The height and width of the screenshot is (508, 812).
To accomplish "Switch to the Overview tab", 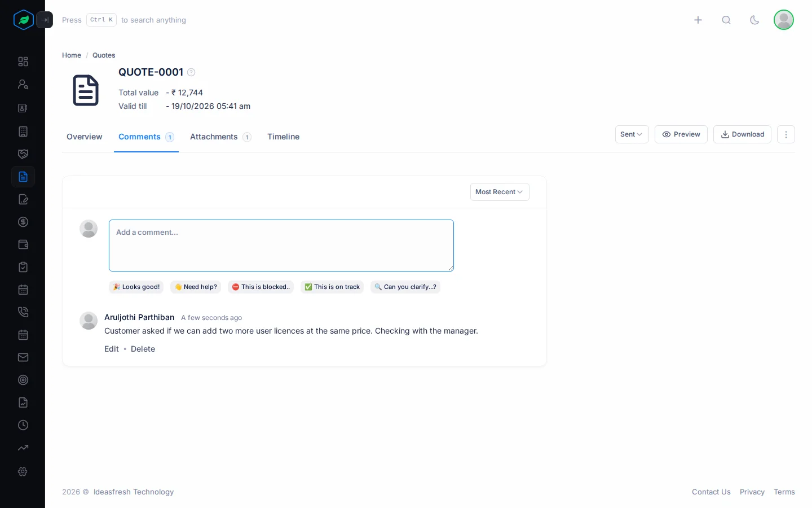I will 85,137.
